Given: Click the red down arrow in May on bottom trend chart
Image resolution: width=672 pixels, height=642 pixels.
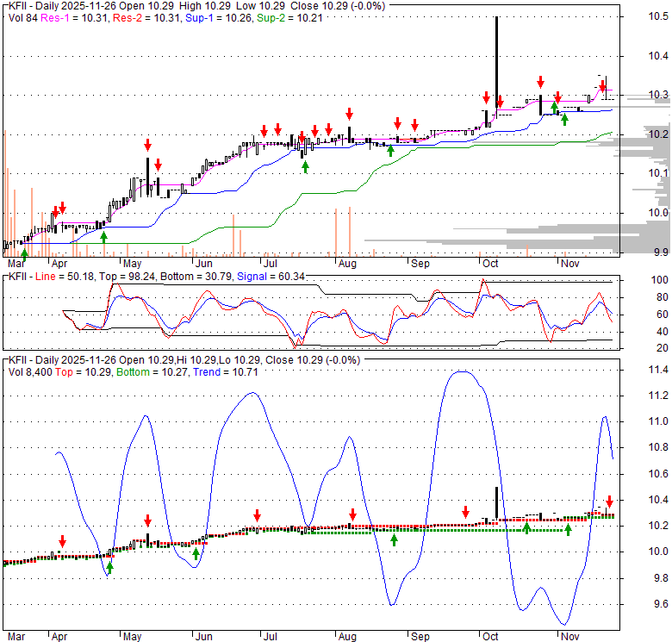Looking at the screenshot, I should [147, 520].
